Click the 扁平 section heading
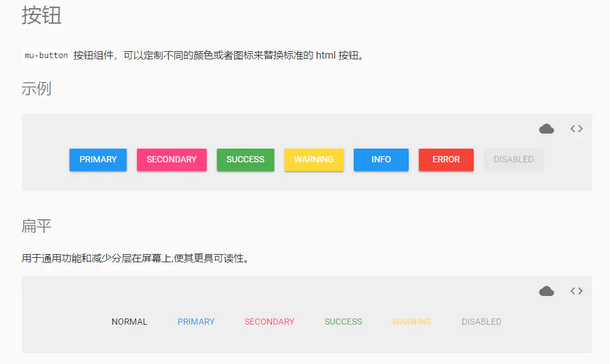The height and width of the screenshot is (364, 610). 32,227
